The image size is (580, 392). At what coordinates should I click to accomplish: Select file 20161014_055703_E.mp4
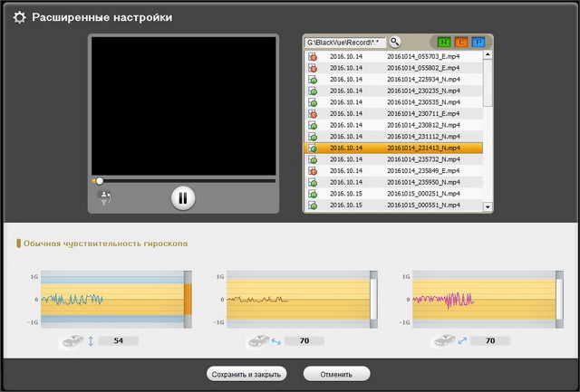[393, 56]
